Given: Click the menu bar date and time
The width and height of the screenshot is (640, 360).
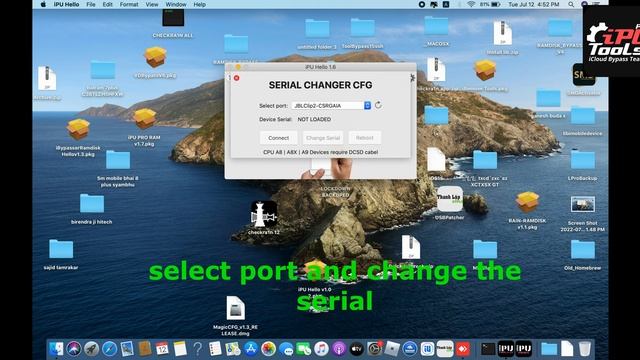Looking at the screenshot, I should [533, 4].
